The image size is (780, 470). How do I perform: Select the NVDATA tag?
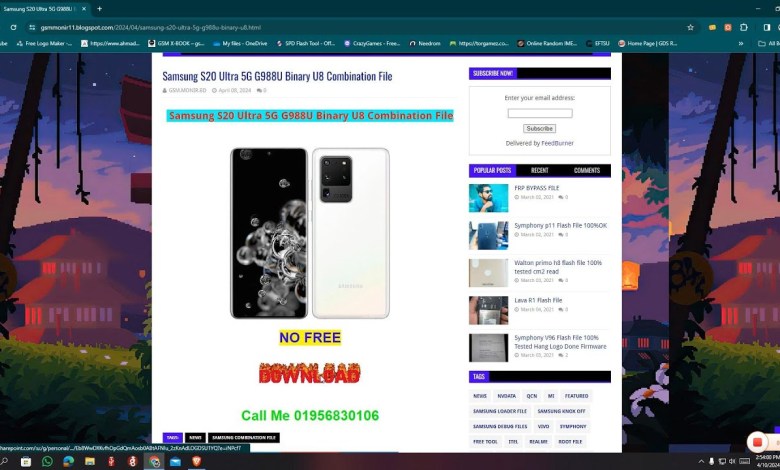click(506, 396)
